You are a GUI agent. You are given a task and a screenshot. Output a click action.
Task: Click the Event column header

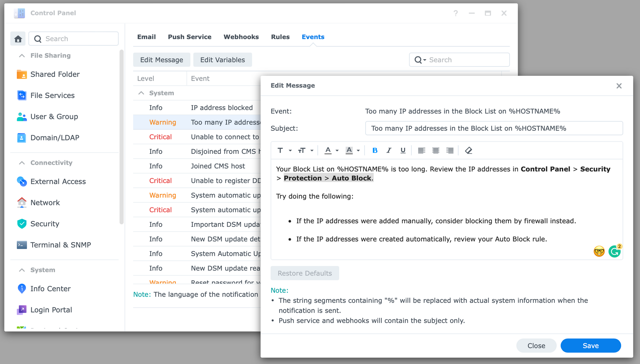224,78
